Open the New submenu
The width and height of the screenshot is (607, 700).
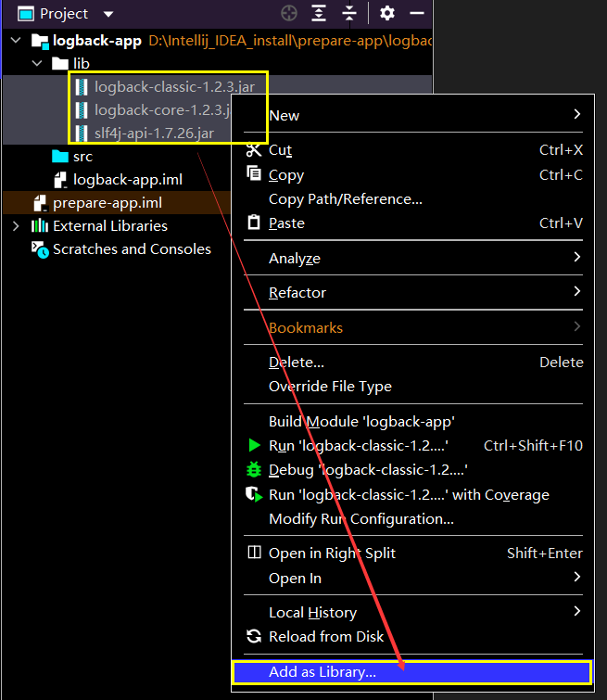pyautogui.click(x=412, y=115)
